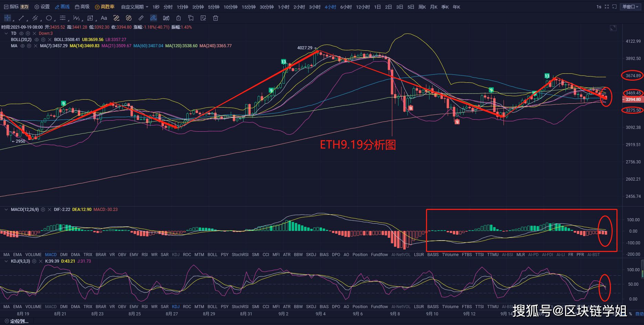The height and width of the screenshot is (325, 644).
Task: Select BOLL in KDJ panel indicator row
Action: pos(212,307)
